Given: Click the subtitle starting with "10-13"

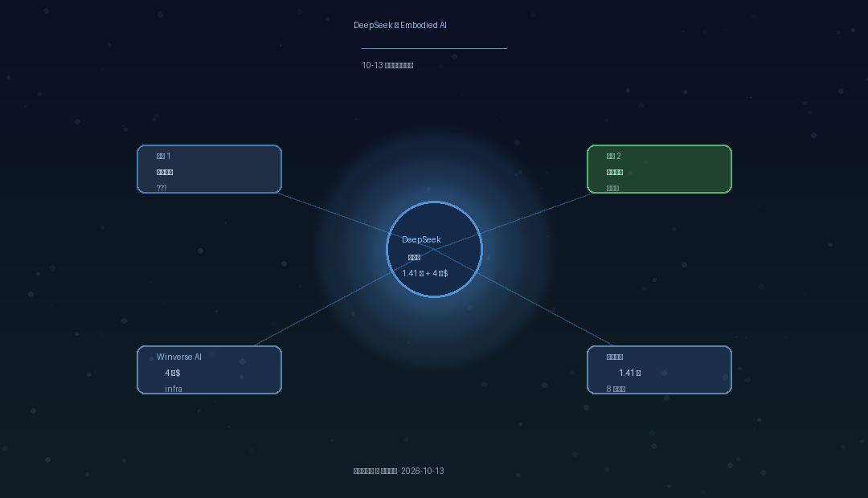Looking at the screenshot, I should [387, 65].
